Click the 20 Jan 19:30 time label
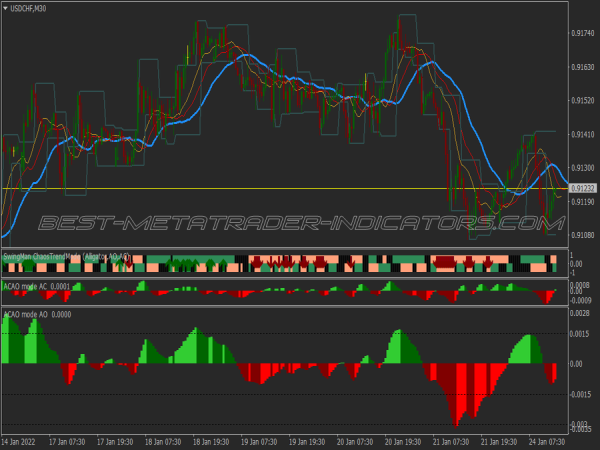This screenshot has height=450, width=600. [403, 442]
